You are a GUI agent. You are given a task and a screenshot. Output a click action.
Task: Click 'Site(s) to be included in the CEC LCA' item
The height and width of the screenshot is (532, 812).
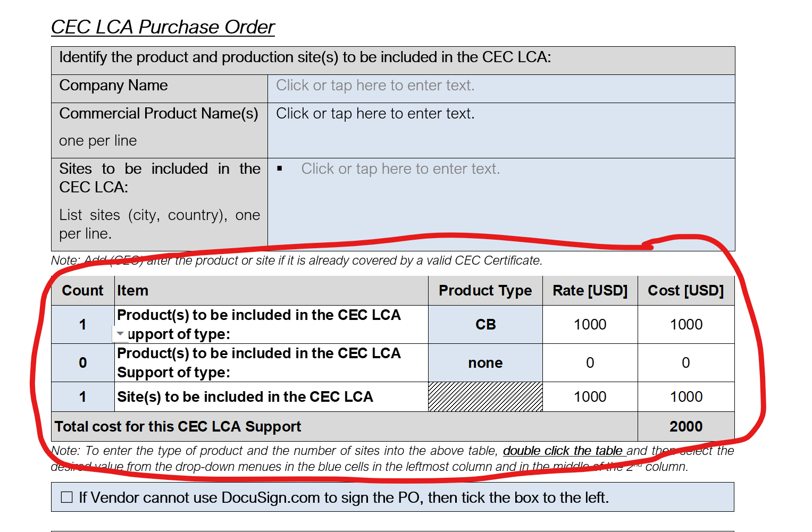tap(245, 397)
